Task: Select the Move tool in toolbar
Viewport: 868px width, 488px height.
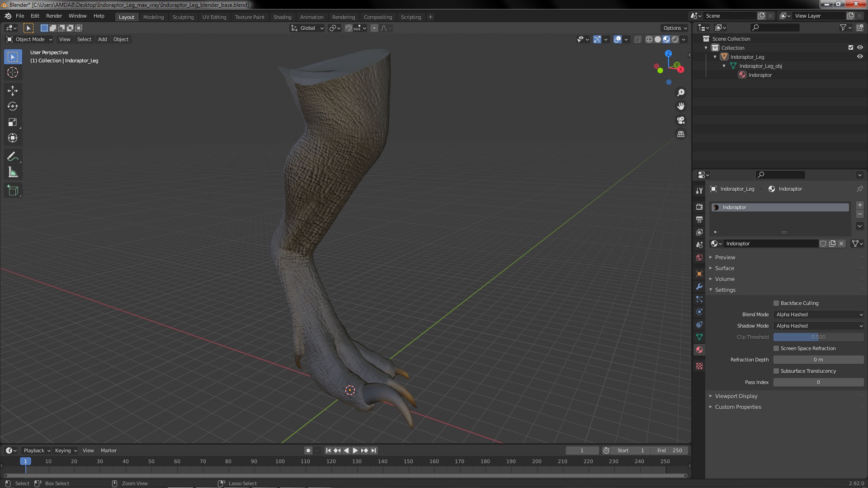Action: (13, 91)
